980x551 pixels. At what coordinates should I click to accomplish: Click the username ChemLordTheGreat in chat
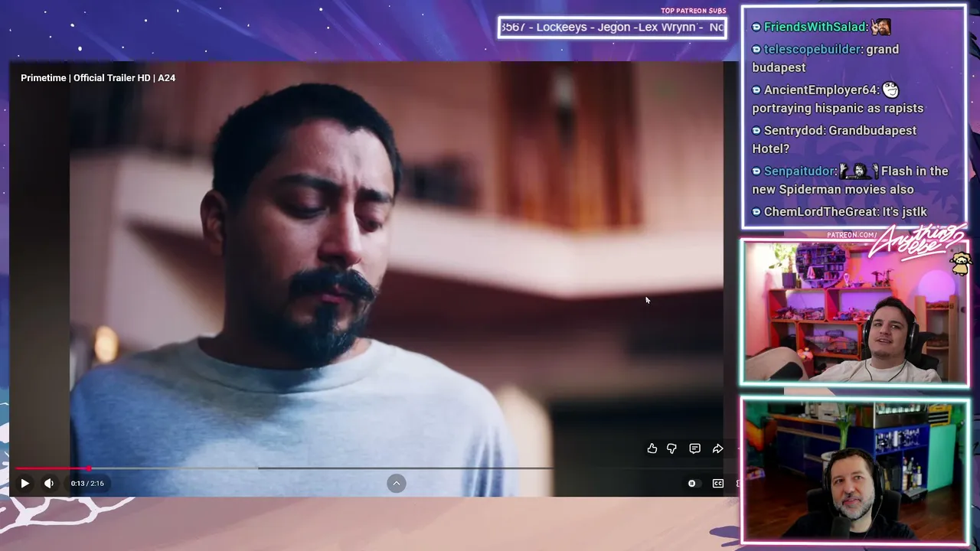(818, 211)
